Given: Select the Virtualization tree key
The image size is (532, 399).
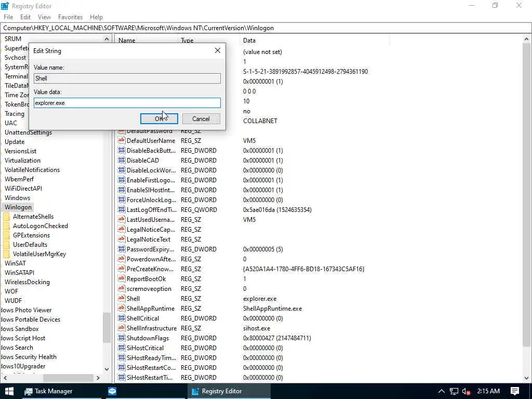Looking at the screenshot, I should [x=22, y=160].
